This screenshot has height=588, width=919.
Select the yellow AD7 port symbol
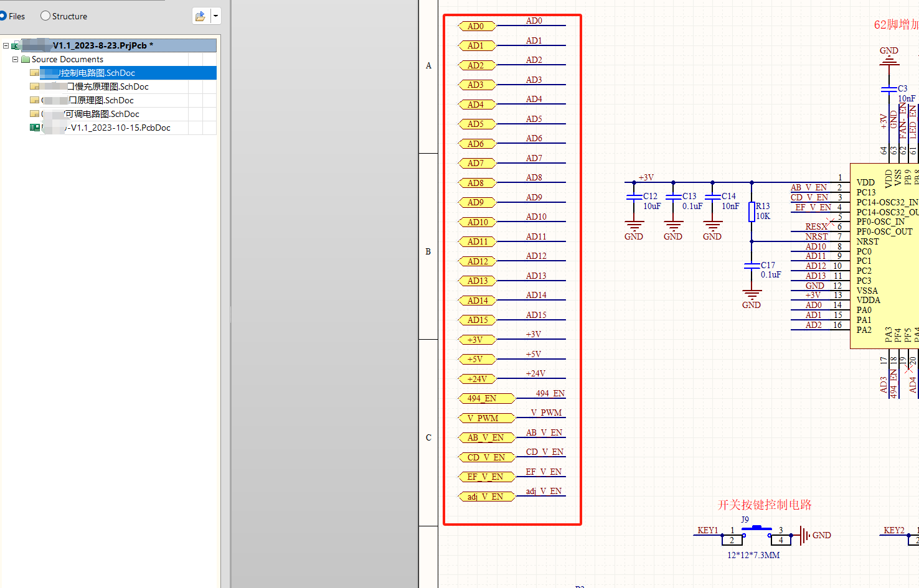coord(477,163)
